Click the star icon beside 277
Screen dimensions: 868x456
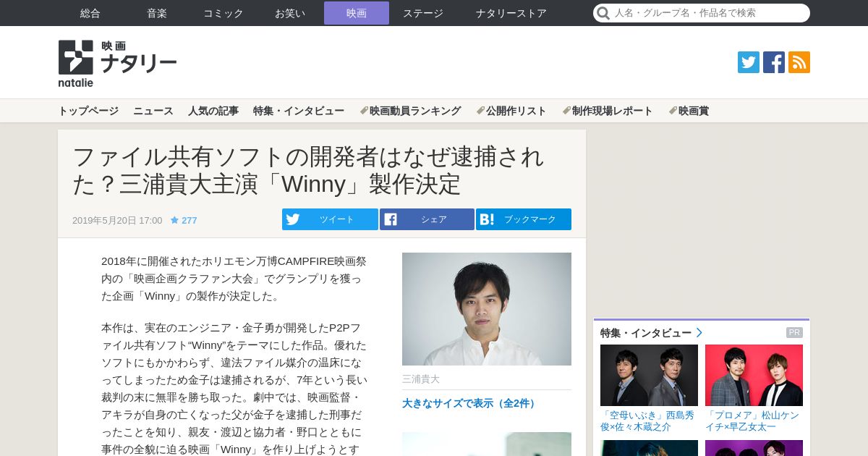tap(174, 220)
